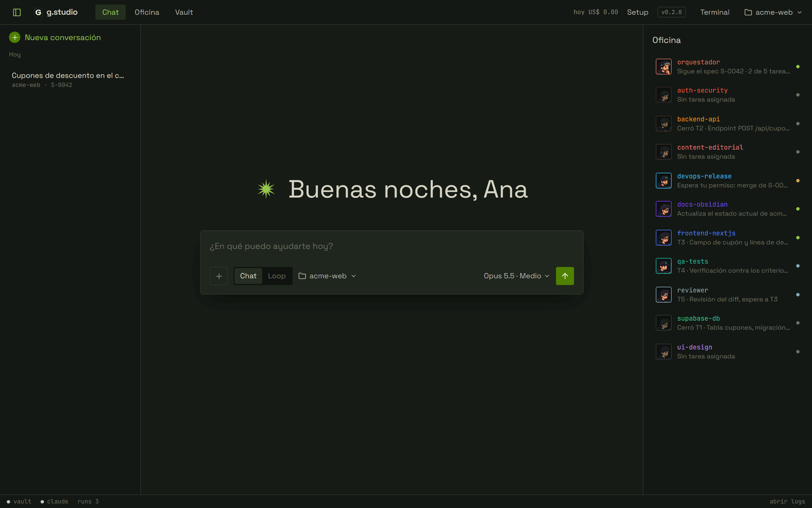Click the green plus new conversation icon

point(14,37)
